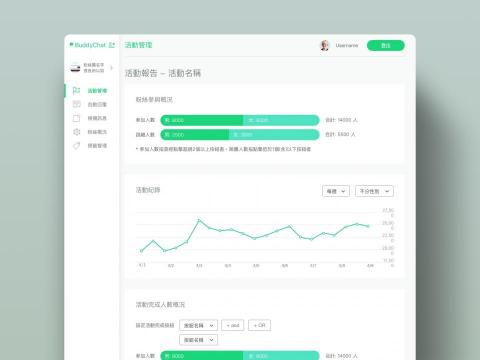The width and height of the screenshot is (480, 360).
Task: Click the account thumbnail in sidebar
Action: [x=75, y=68]
